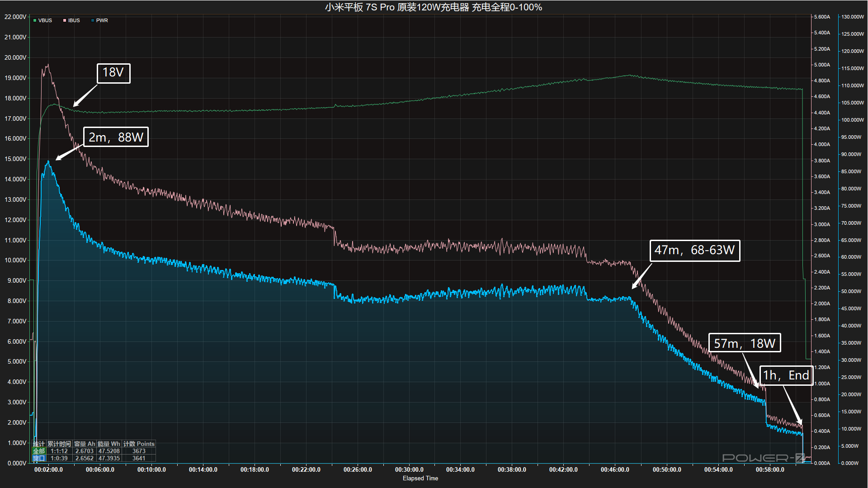Click the 0.000A current axis label

822,463
